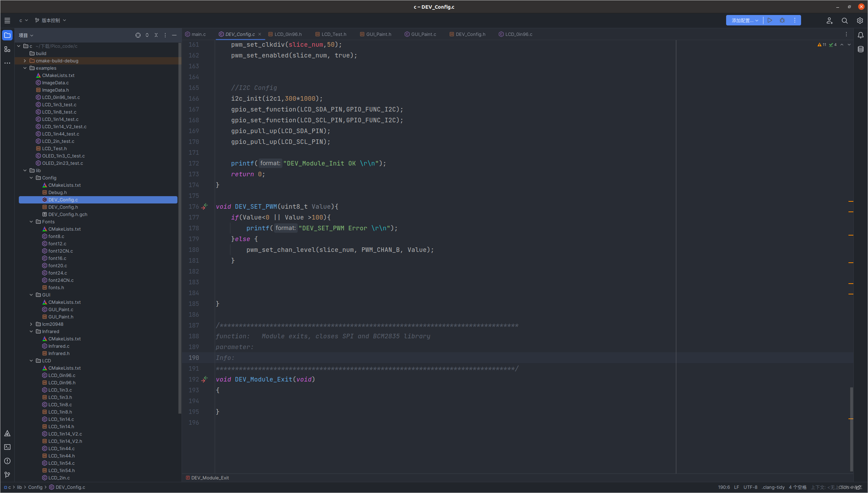Expand the cmake-build-debug folder
The image size is (868, 493).
(x=25, y=61)
